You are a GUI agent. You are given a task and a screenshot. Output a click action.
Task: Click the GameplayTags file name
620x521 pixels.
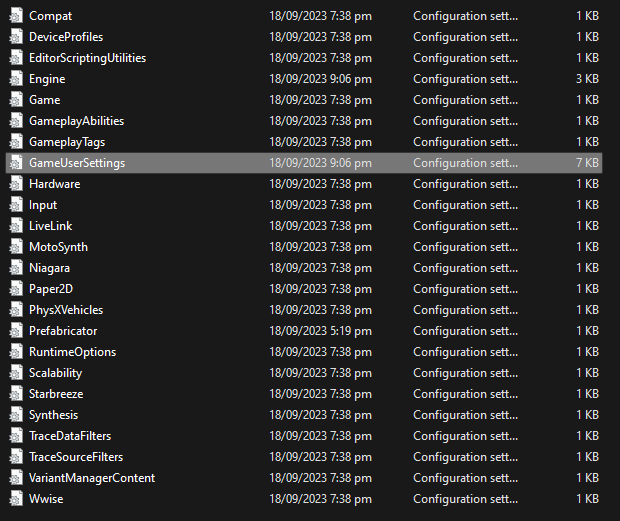pyautogui.click(x=67, y=142)
